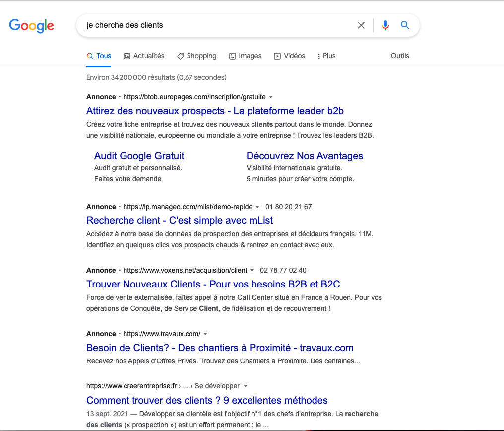
Task: Start voice search with the microphone icon
Action: coord(385,25)
